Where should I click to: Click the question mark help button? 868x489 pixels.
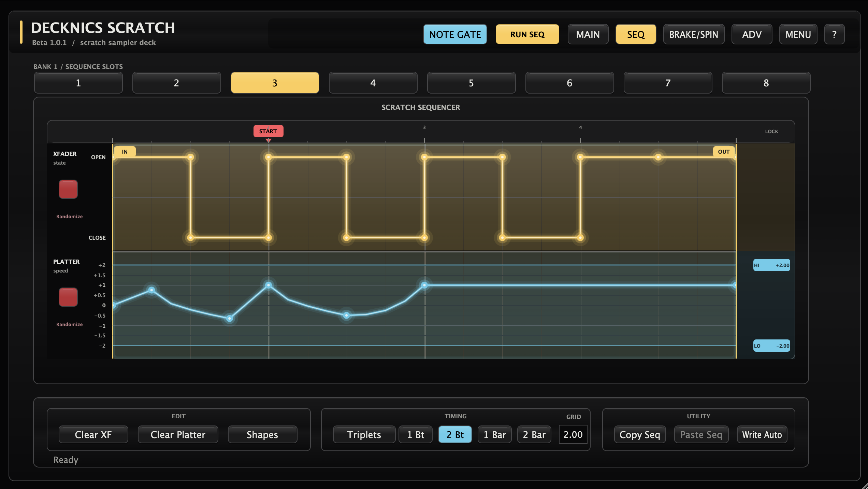(834, 34)
